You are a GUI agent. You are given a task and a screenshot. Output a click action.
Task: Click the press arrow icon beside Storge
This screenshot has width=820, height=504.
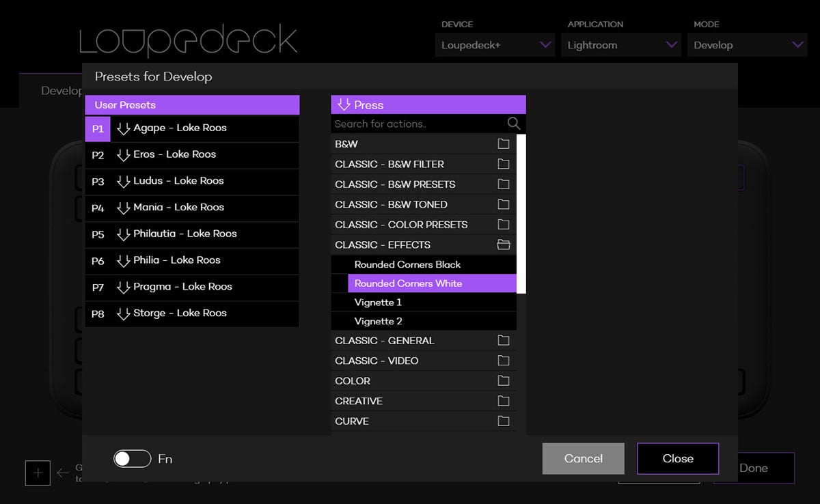click(x=124, y=314)
